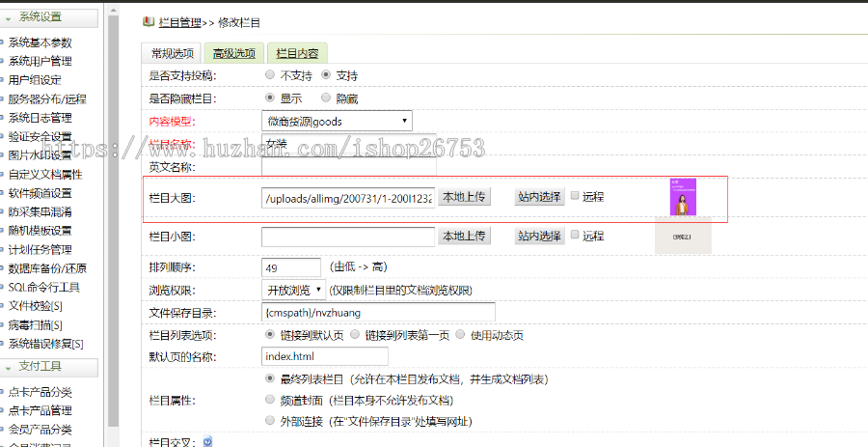Open 数据库备份/还原 in the sidebar

tap(47, 268)
